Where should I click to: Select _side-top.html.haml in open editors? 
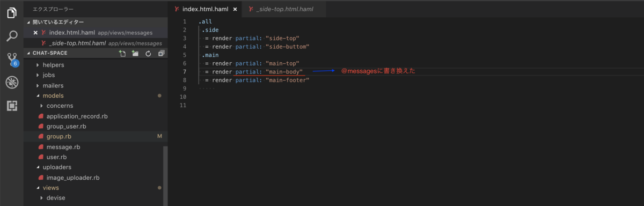pos(96,43)
